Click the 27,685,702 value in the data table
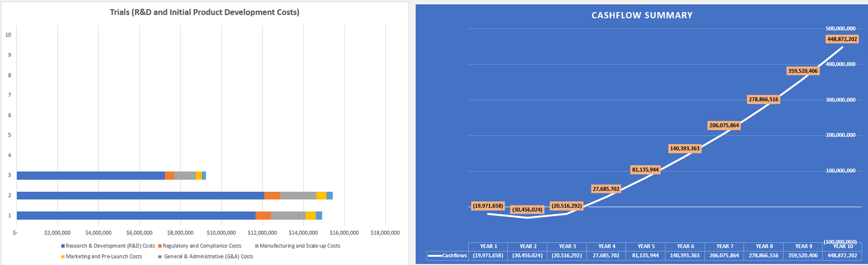The height and width of the screenshot is (265, 868). coord(606,255)
